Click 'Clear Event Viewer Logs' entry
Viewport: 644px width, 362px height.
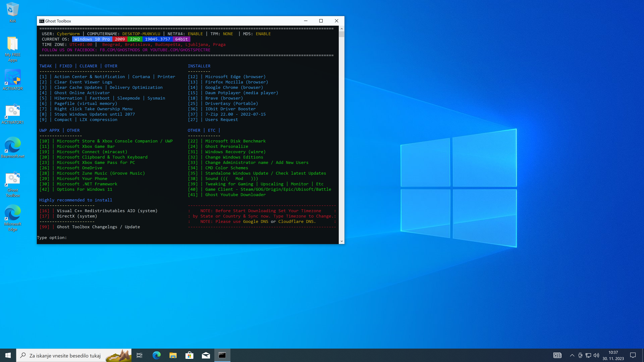coord(83,82)
